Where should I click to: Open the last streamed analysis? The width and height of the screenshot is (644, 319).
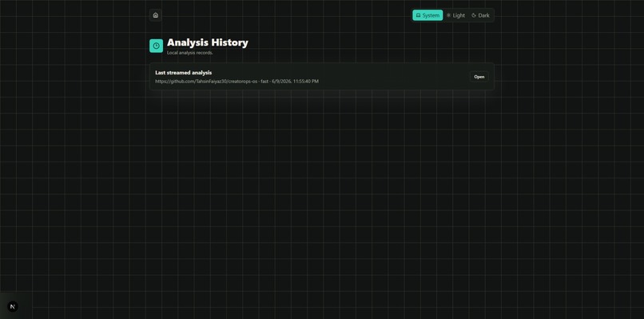tap(479, 77)
